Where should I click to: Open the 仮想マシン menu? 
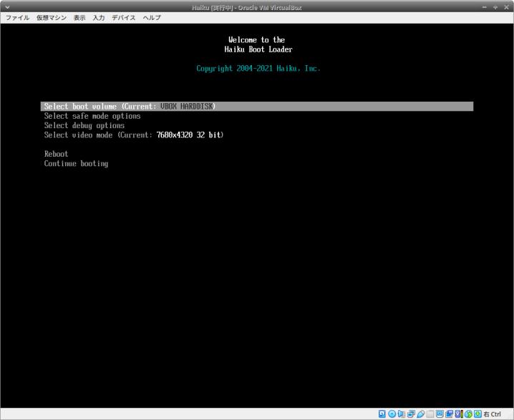click(52, 18)
